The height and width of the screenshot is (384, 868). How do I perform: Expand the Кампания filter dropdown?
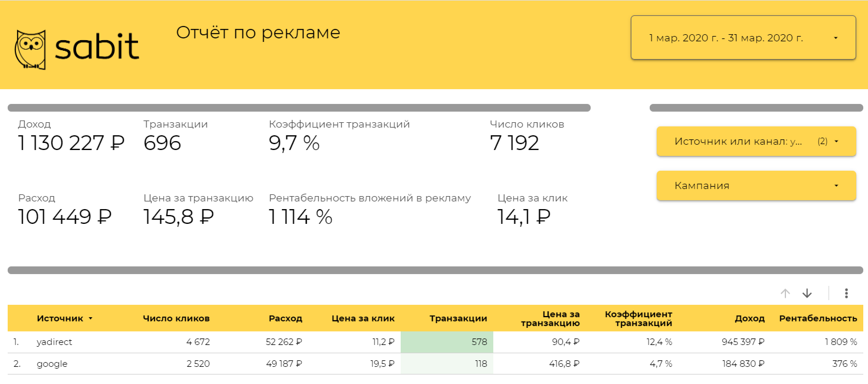pyautogui.click(x=756, y=186)
